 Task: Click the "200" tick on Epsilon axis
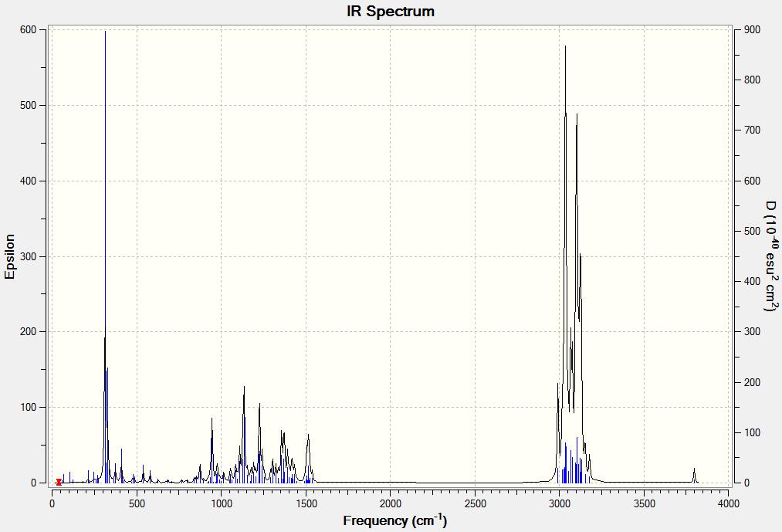click(29, 332)
